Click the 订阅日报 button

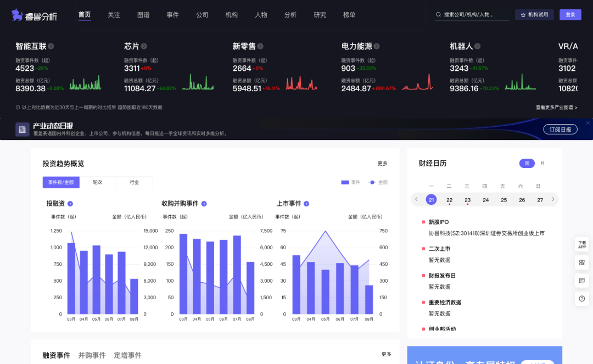(560, 129)
